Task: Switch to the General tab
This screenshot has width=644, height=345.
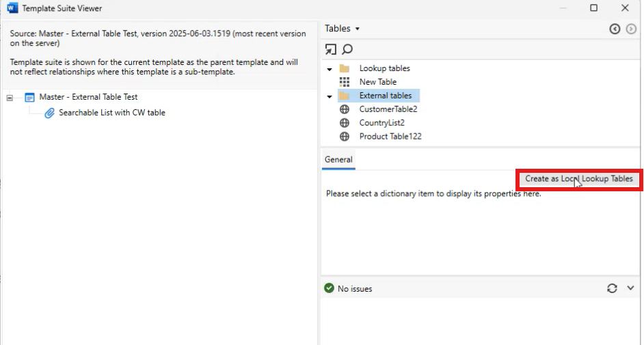Action: 338,159
